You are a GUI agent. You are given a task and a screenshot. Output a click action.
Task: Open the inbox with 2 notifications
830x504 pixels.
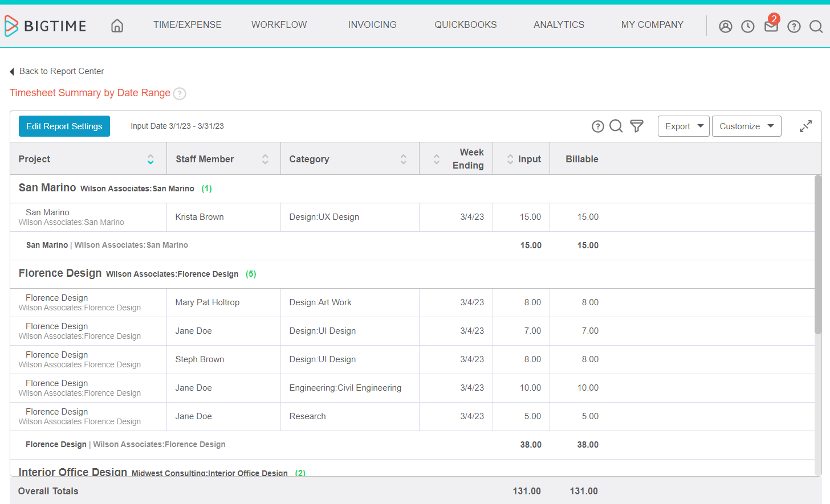point(771,26)
